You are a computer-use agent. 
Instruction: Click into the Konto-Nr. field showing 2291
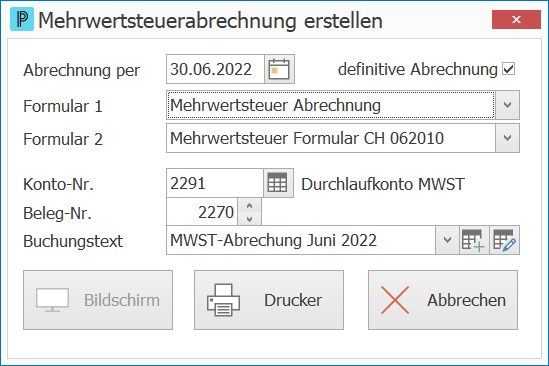pos(215,183)
